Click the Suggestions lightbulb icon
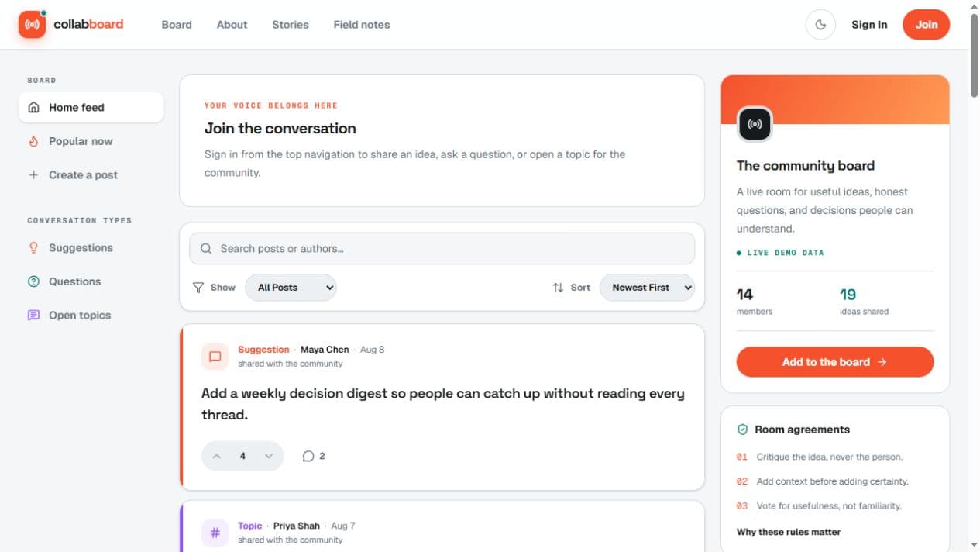980x552 pixels. tap(33, 248)
